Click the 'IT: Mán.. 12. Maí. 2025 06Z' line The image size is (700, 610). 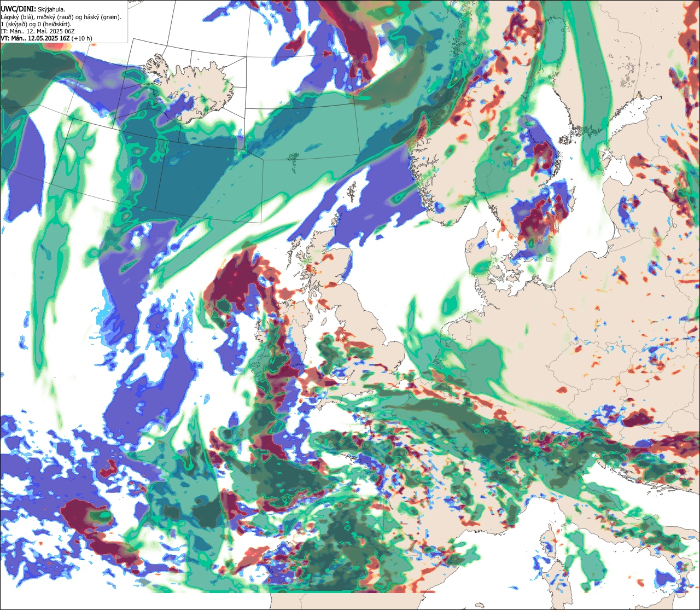(x=38, y=31)
